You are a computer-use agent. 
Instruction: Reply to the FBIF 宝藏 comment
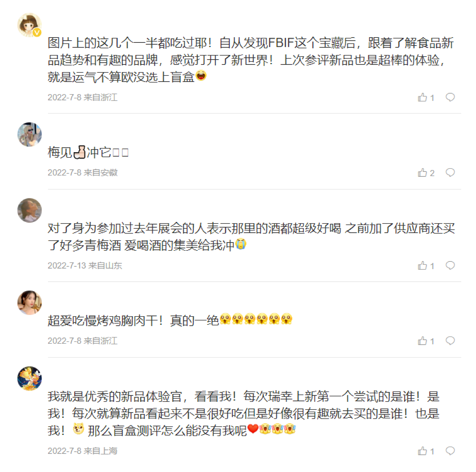pyautogui.click(x=450, y=97)
